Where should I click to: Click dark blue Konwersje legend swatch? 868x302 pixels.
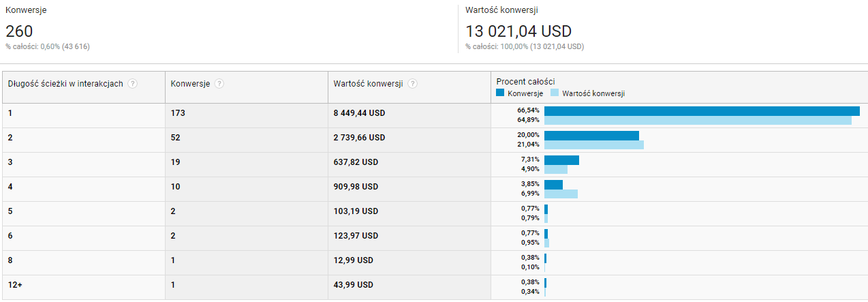[501, 93]
